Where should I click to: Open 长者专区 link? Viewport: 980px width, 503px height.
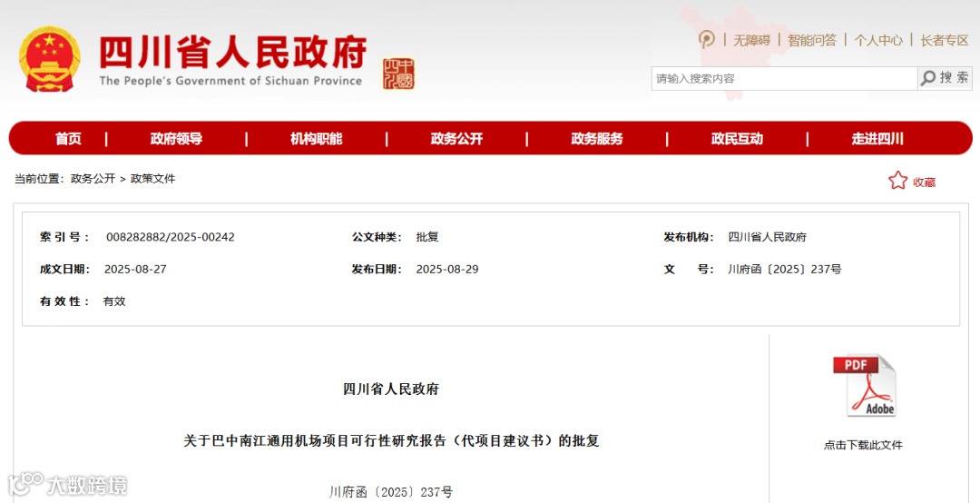click(x=945, y=40)
